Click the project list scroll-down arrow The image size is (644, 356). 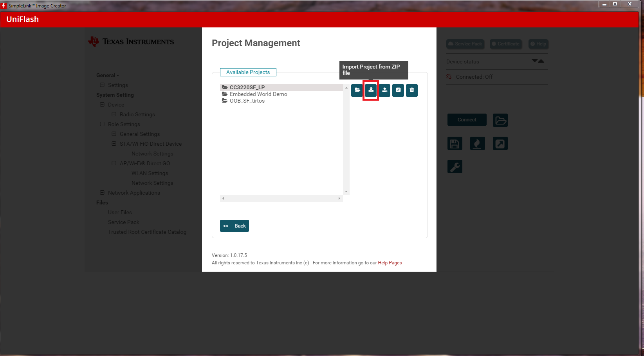pos(346,192)
